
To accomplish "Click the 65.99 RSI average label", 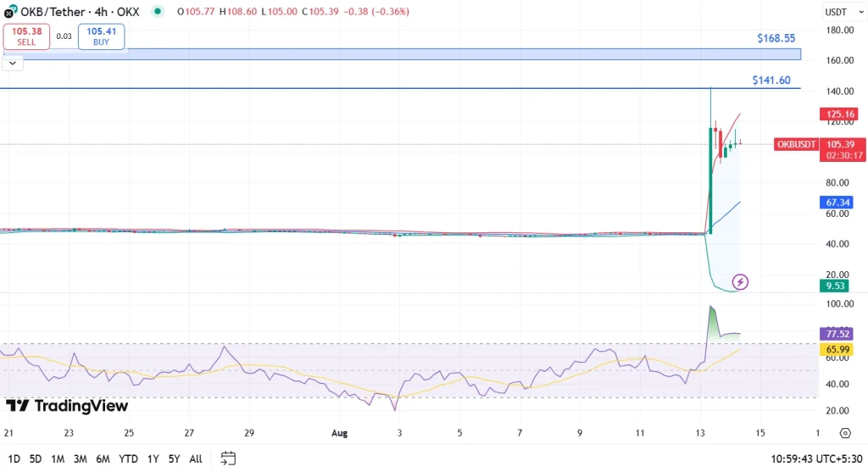I will coord(837,350).
